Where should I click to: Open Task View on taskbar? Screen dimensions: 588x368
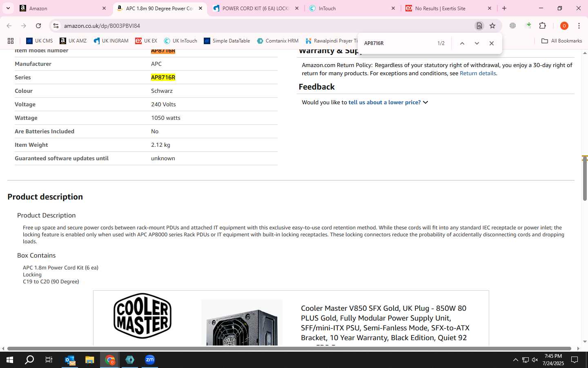point(49,360)
